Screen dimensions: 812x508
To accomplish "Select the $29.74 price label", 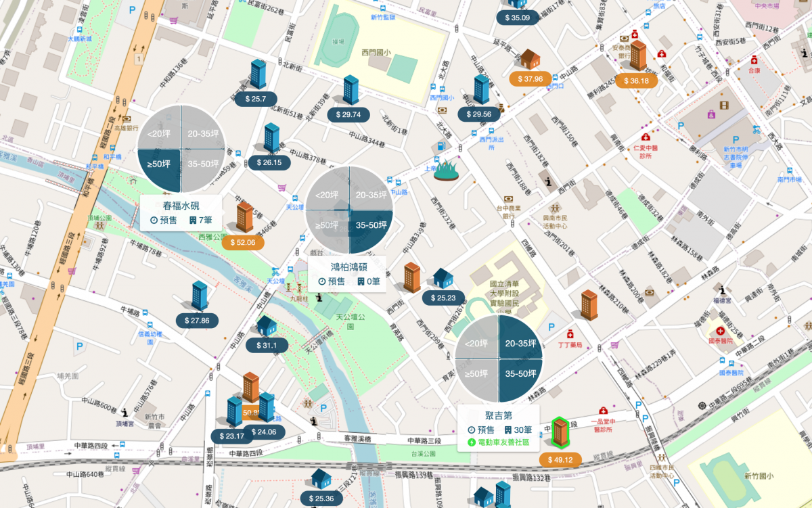I will (348, 114).
